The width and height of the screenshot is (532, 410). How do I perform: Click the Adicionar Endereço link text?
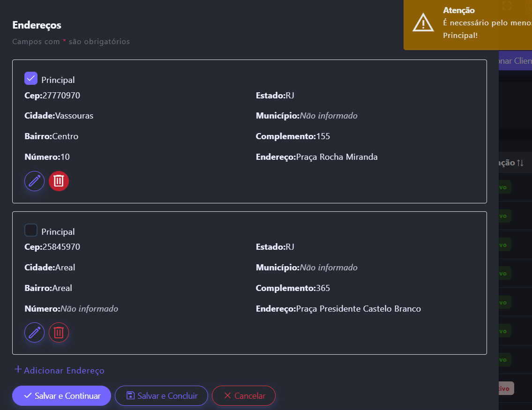tap(64, 371)
